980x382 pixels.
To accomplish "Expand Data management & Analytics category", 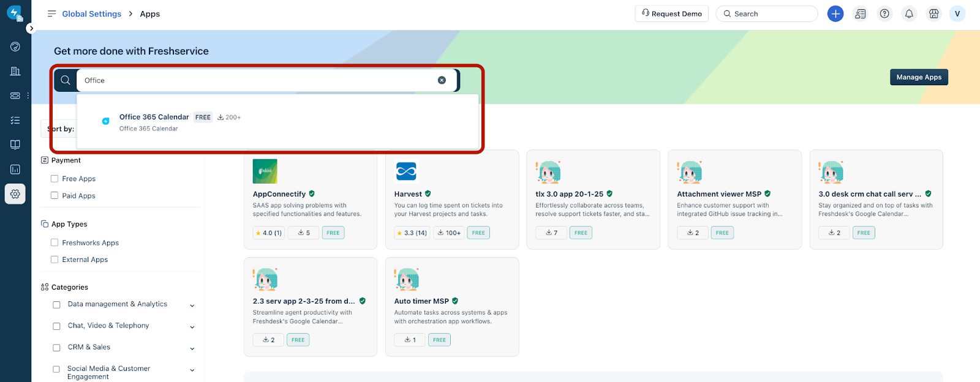I will click(192, 305).
